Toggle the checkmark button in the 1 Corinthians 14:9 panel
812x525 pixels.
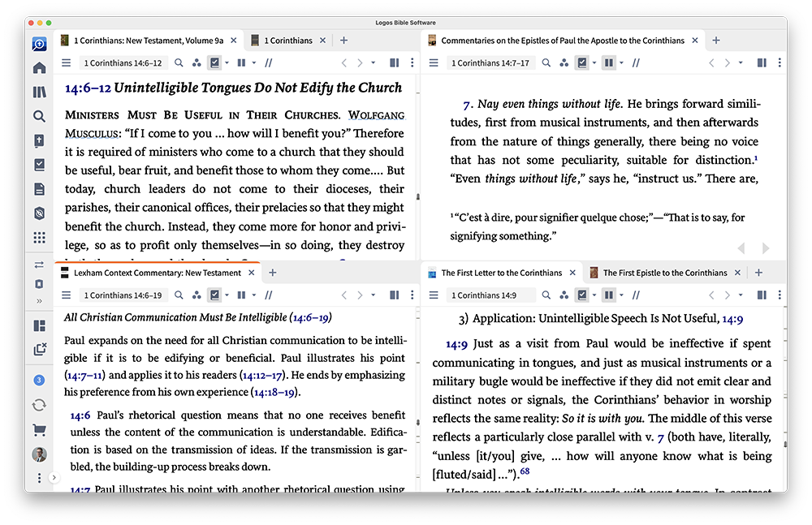pyautogui.click(x=582, y=295)
